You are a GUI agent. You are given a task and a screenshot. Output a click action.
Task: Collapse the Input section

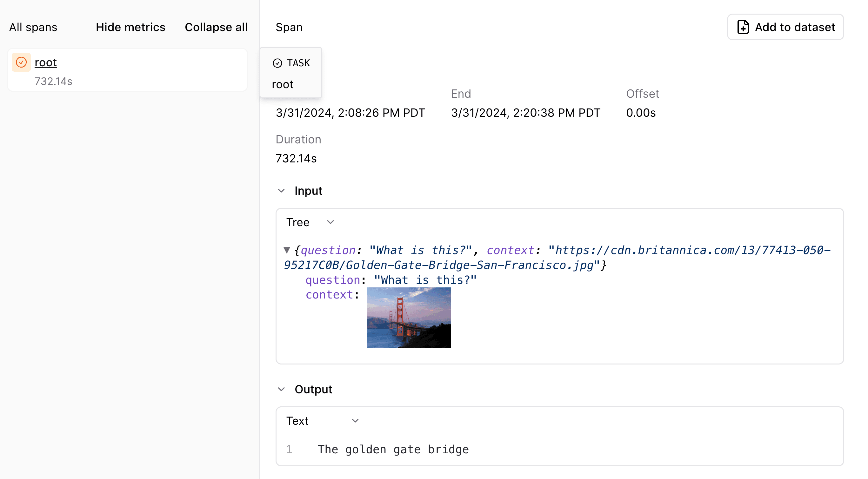coord(282,191)
